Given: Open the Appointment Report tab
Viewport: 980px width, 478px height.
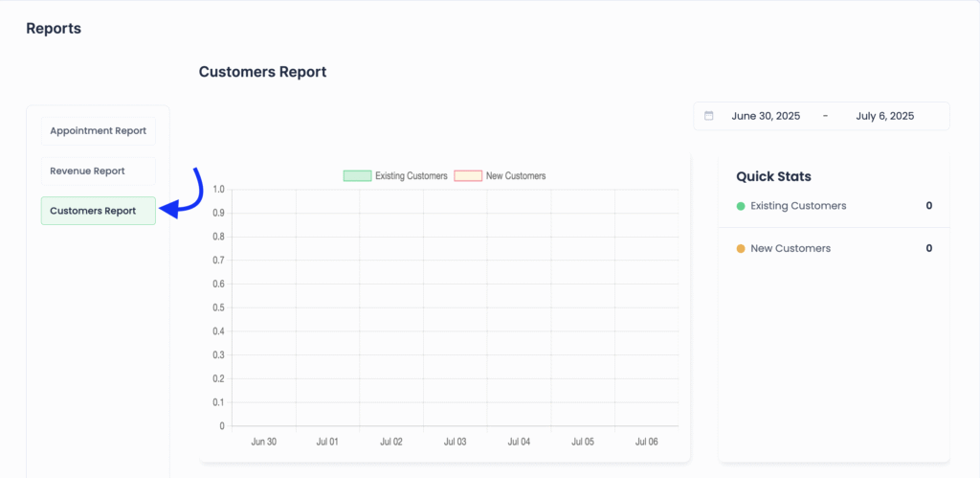Looking at the screenshot, I should pos(98,131).
